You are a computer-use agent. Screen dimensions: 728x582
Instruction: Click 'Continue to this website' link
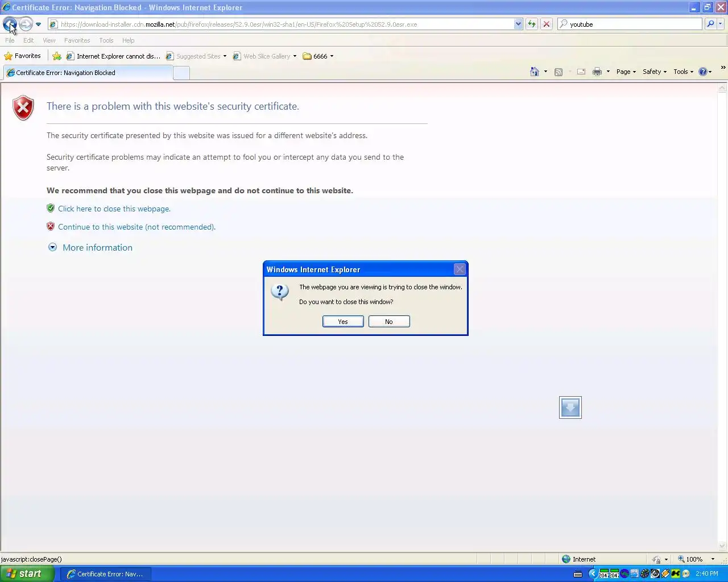(136, 227)
